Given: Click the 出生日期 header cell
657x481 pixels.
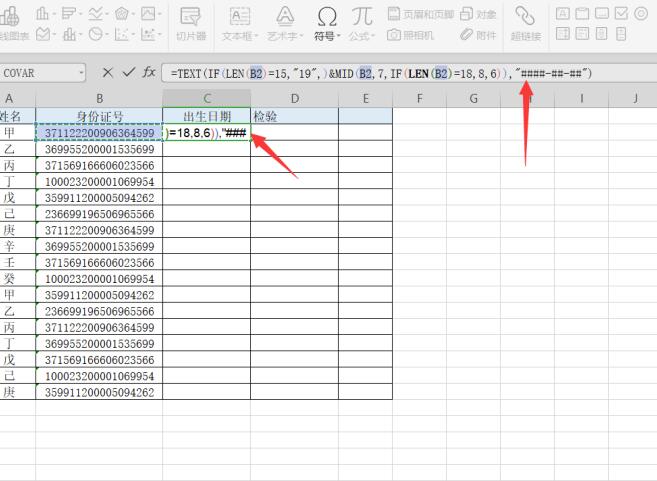Looking at the screenshot, I should (x=207, y=116).
